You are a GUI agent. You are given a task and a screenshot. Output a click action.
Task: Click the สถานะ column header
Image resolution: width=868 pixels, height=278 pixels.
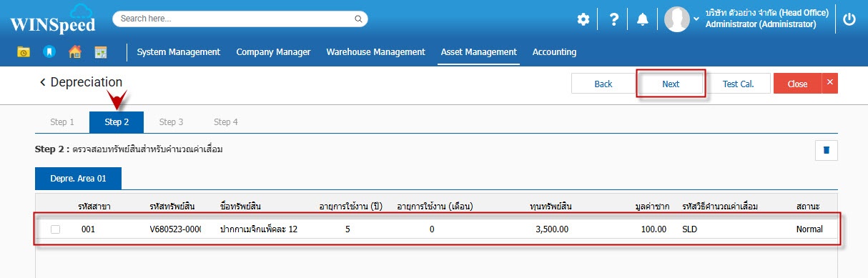point(808,207)
